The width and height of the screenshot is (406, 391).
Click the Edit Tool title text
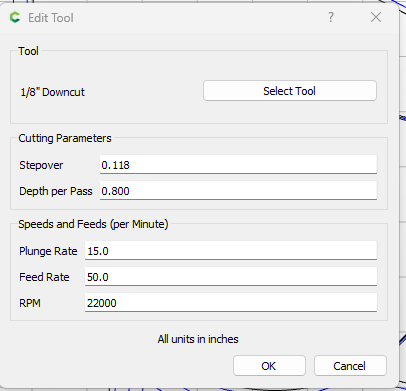[x=51, y=18]
